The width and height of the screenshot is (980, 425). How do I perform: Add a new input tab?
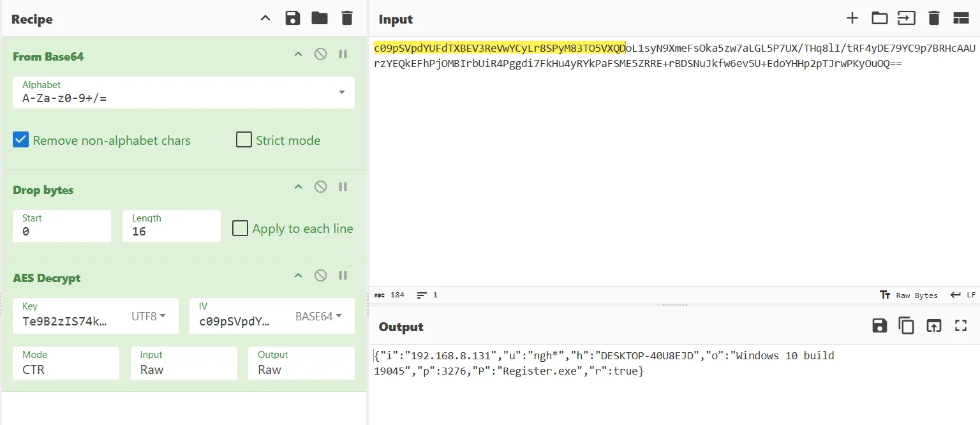[852, 19]
